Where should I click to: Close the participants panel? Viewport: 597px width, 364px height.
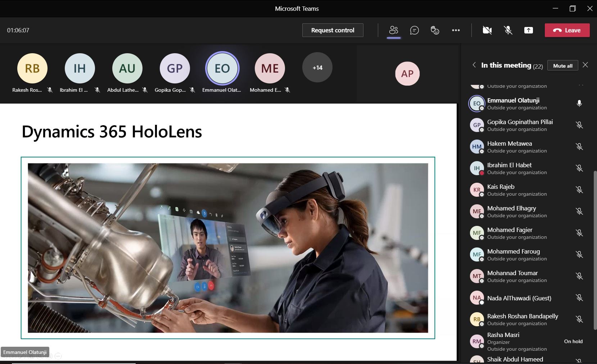coord(585,65)
